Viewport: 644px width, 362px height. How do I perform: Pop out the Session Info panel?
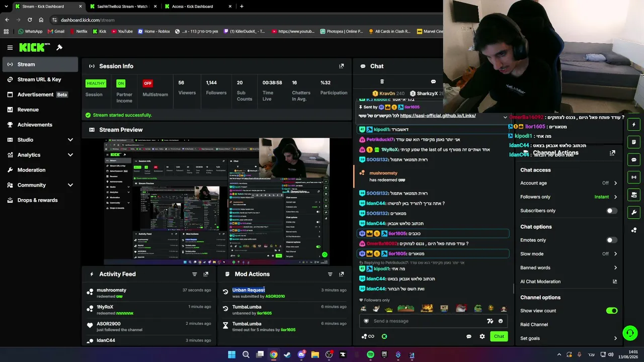(x=341, y=66)
